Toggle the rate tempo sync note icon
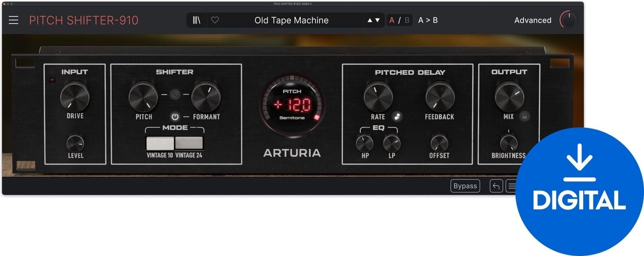This screenshot has height=256, width=644. [397, 117]
